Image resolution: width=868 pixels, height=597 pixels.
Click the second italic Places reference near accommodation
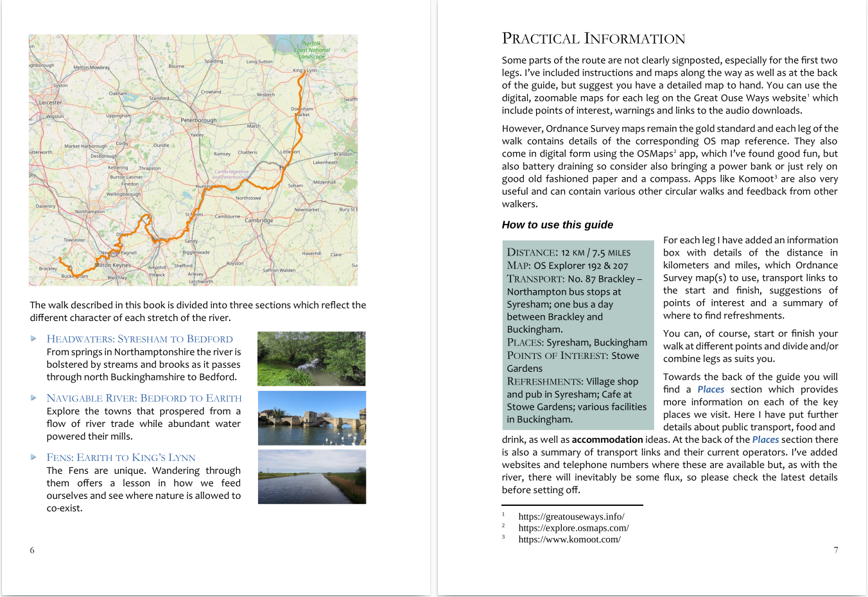(x=765, y=440)
